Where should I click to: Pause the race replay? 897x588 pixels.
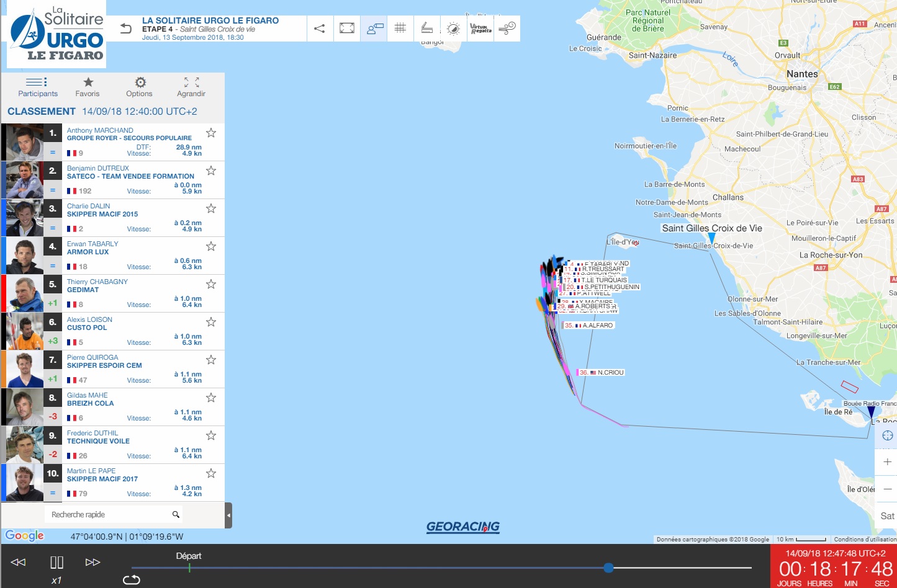click(x=56, y=562)
